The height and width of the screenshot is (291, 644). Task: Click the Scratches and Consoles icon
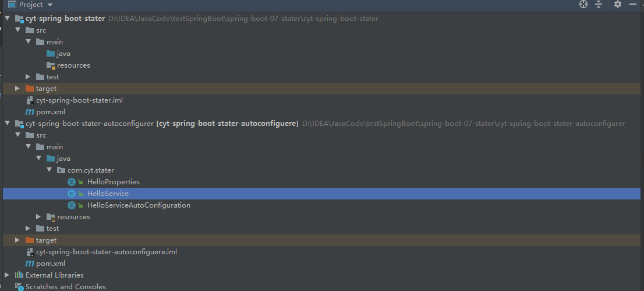click(19, 286)
